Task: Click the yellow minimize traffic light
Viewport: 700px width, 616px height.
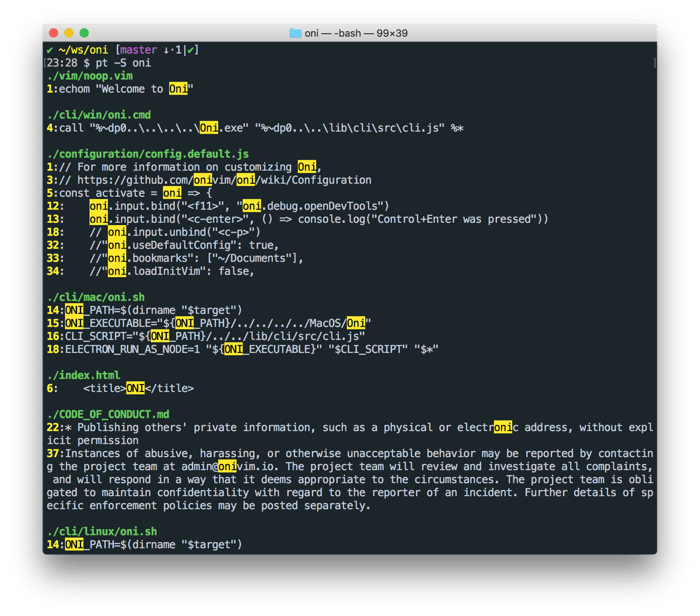Action: coord(68,33)
